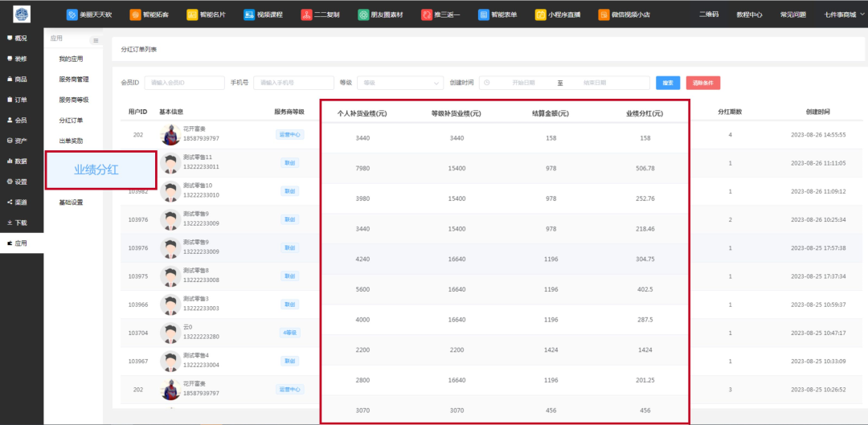The image size is (868, 425).
Task: Open the 朋友圈素材 green icon
Action: pyautogui.click(x=364, y=14)
